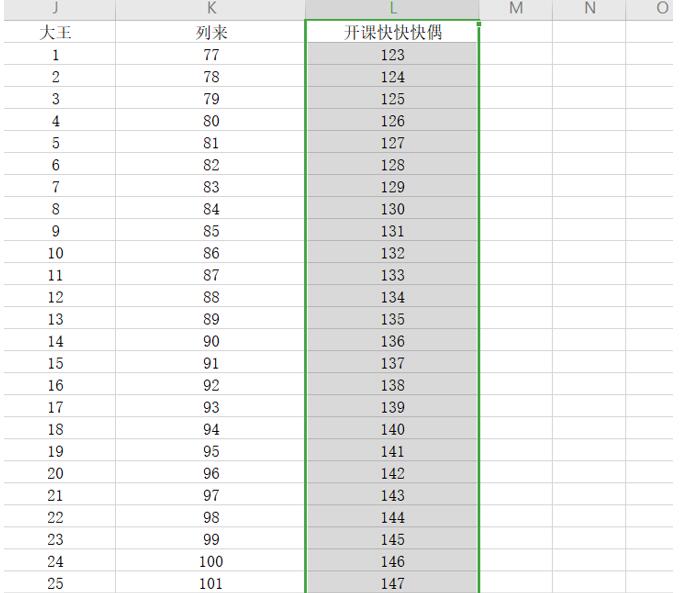
Task: Select cell with value 84
Action: 211,209
